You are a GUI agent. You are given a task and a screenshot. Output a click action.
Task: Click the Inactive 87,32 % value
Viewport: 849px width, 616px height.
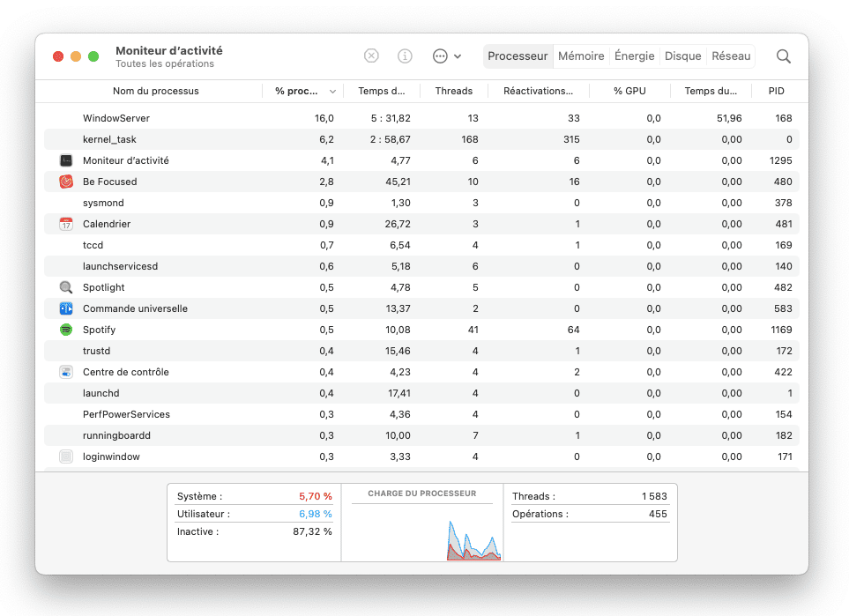[312, 531]
